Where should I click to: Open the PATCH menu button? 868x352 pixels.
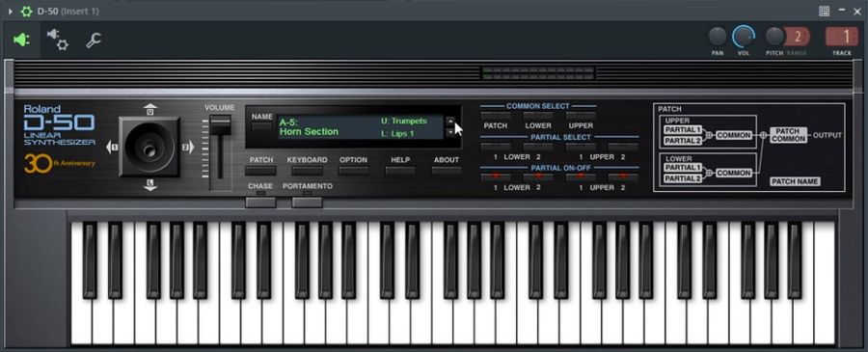click(x=261, y=171)
